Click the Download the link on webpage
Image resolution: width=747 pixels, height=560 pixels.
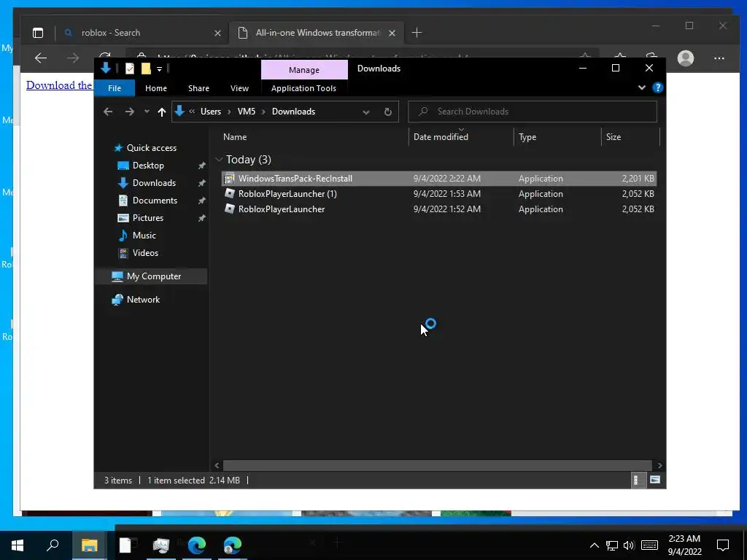coord(59,85)
